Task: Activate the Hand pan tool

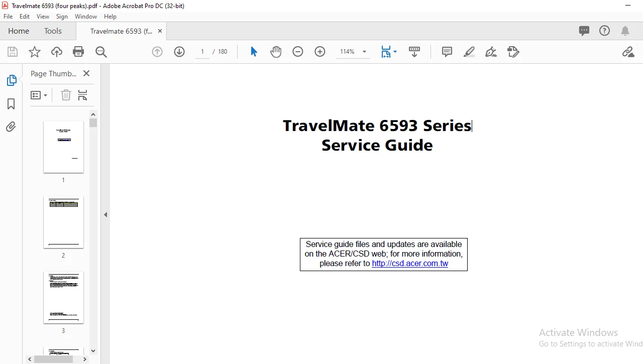Action: (276, 52)
